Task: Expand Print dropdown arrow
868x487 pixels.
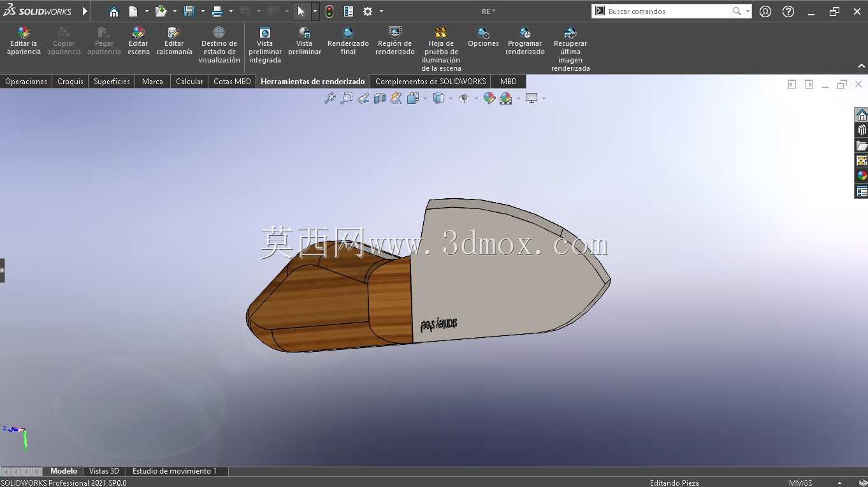Action: click(231, 11)
